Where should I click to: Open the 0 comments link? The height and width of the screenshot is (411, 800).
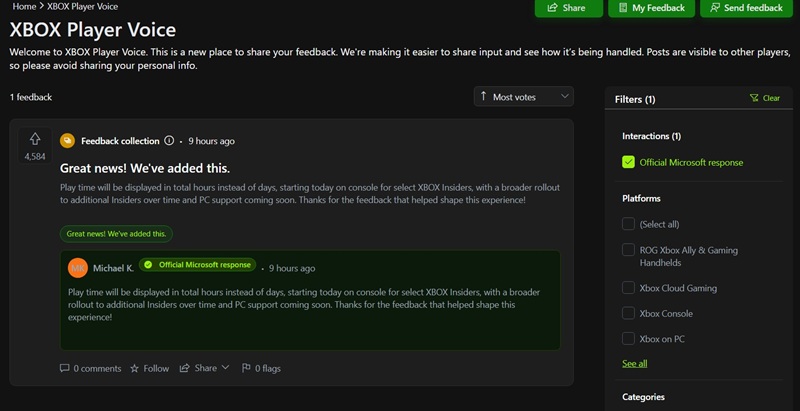click(90, 368)
